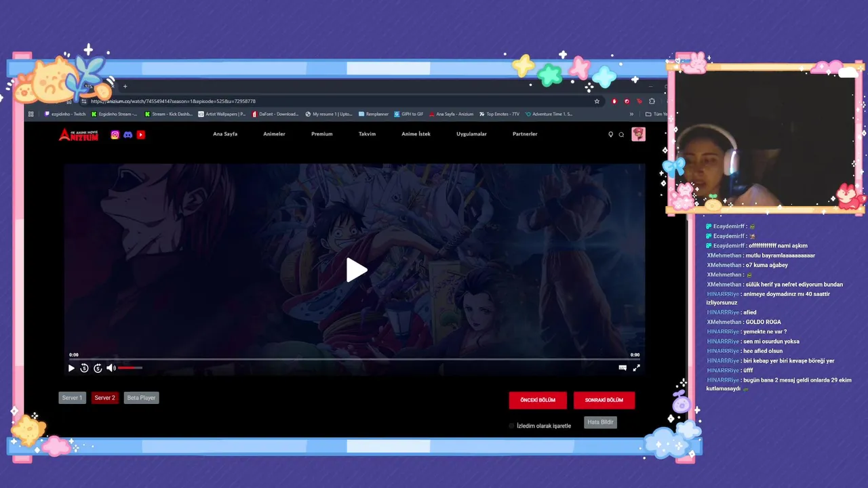This screenshot has width=868, height=488.
Task: Select Server 1 source
Action: [72, 398]
